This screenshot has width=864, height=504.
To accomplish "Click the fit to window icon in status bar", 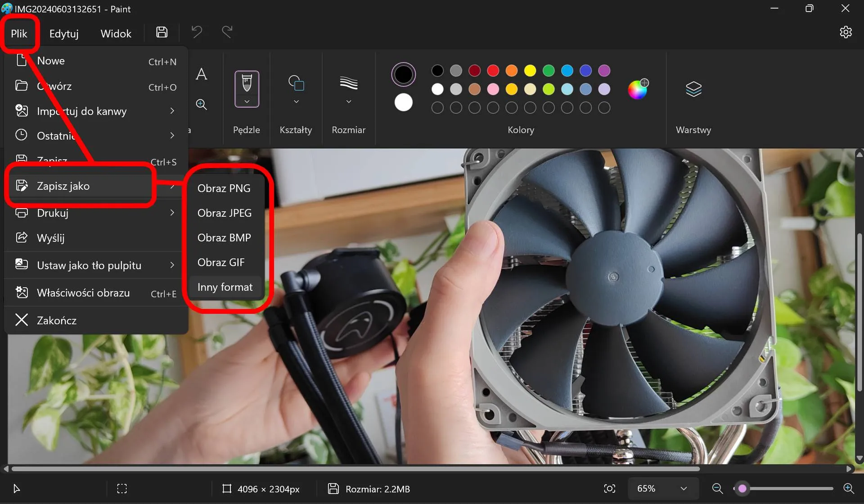I will [x=609, y=489].
